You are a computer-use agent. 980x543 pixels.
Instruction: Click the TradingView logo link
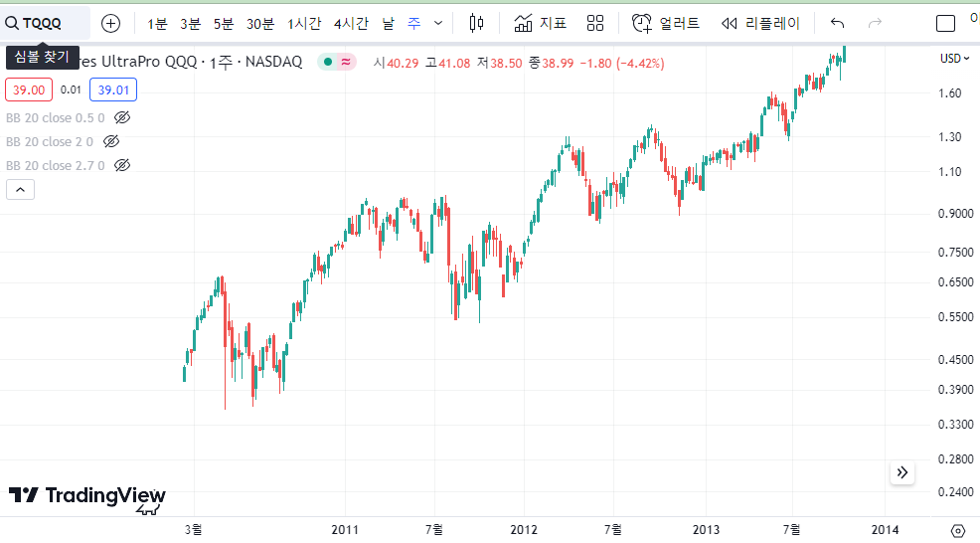coord(86,496)
